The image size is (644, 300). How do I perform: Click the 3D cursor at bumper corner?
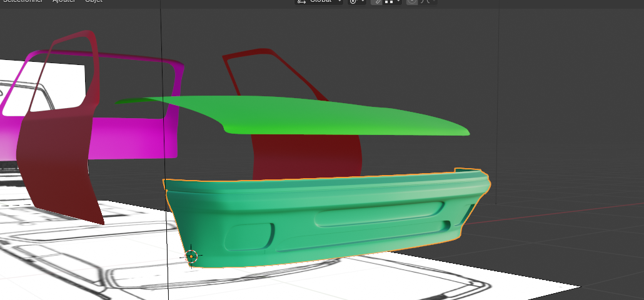point(191,256)
